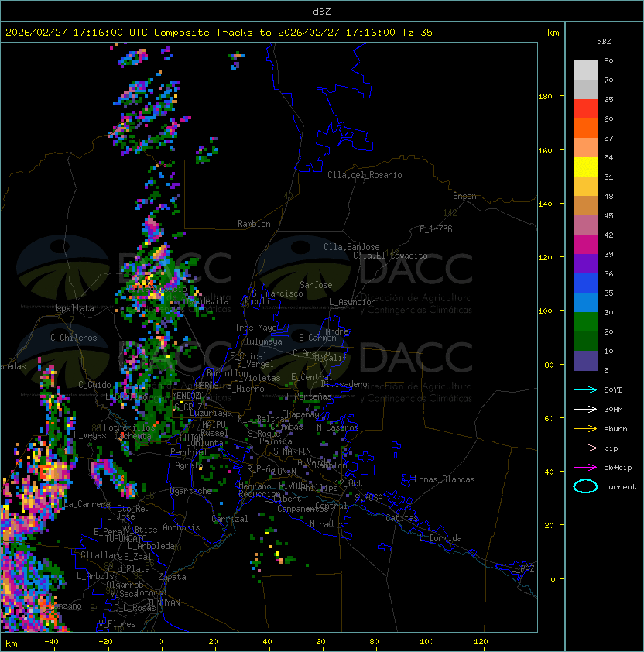Click the 'E_1-736' map label

436,229
